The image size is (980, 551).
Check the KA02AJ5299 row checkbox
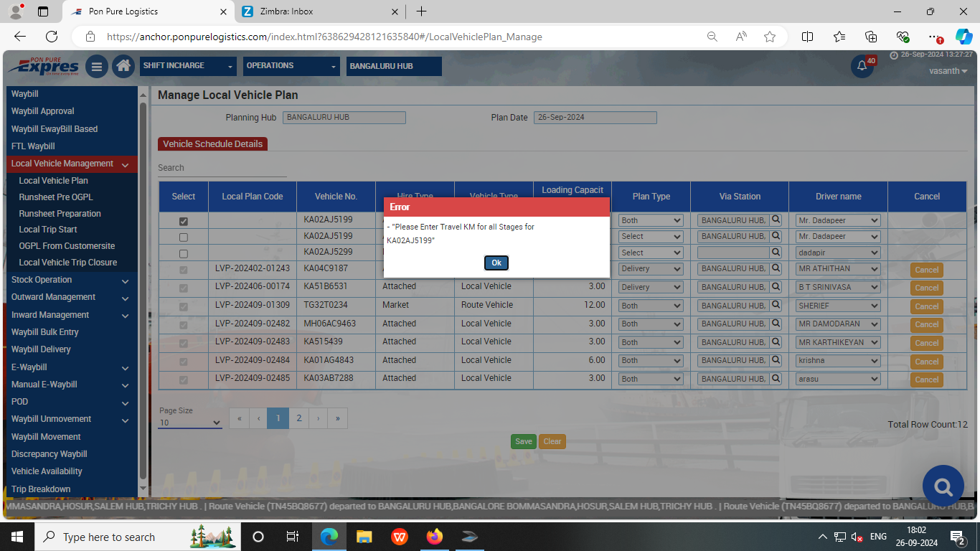click(184, 254)
